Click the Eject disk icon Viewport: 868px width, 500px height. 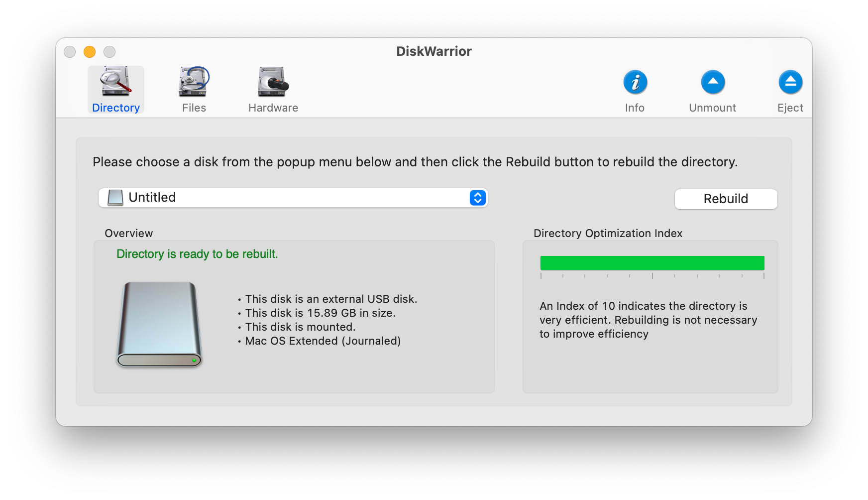tap(790, 82)
